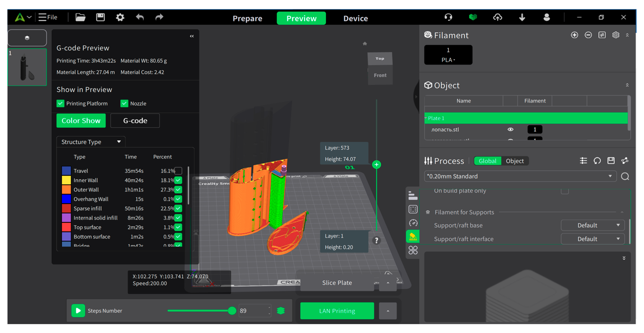Expand the Support/raft base Default dropdown
The height and width of the screenshot is (333, 644).
point(592,225)
